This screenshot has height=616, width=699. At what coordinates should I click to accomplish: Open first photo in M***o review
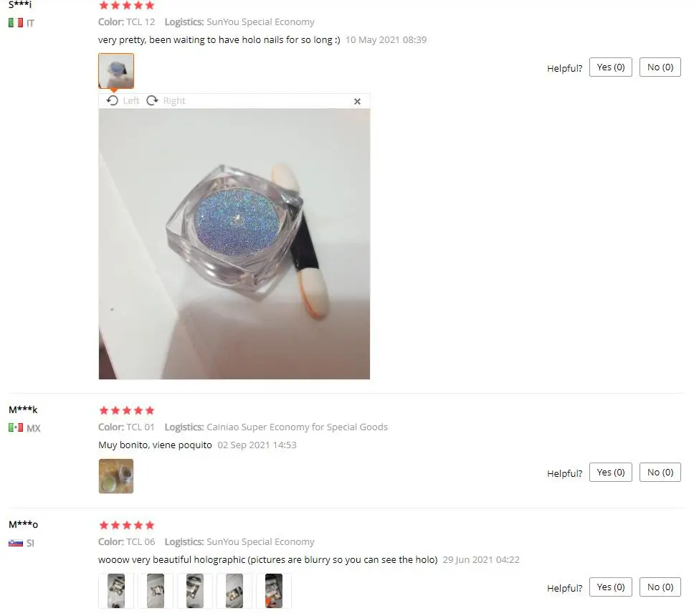click(116, 591)
